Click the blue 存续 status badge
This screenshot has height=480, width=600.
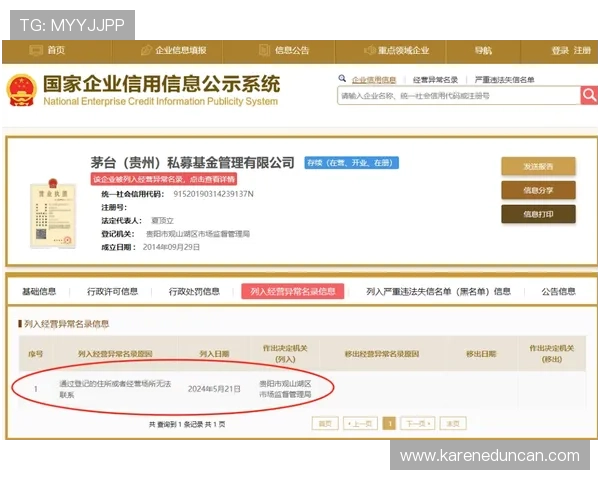[x=351, y=163]
